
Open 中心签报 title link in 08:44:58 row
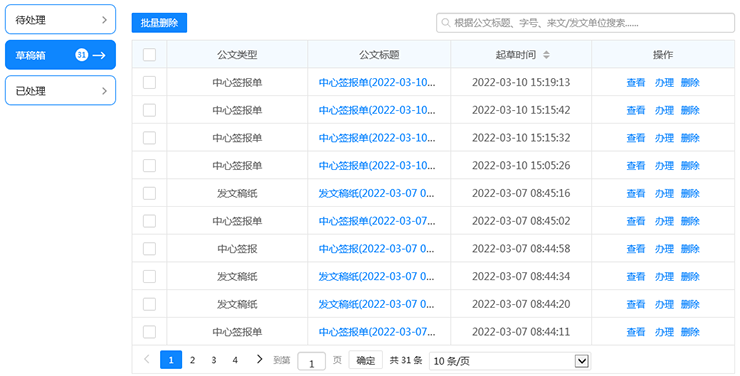pos(376,249)
